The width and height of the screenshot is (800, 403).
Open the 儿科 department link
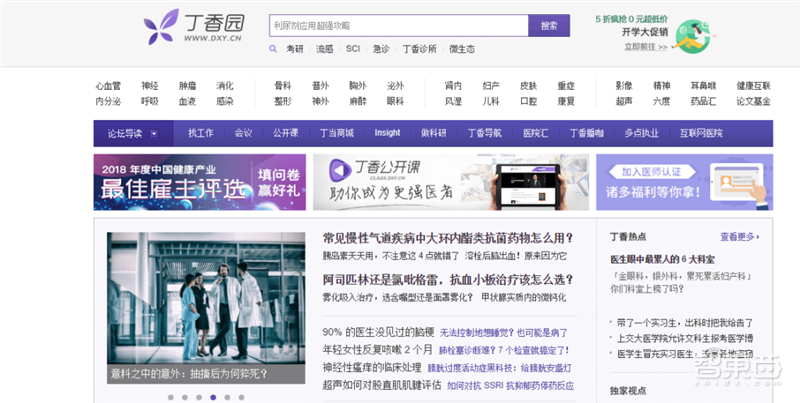tap(491, 101)
